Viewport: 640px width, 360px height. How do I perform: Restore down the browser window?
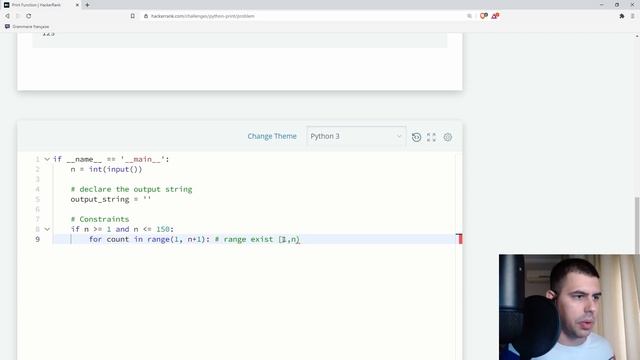tap(617, 5)
